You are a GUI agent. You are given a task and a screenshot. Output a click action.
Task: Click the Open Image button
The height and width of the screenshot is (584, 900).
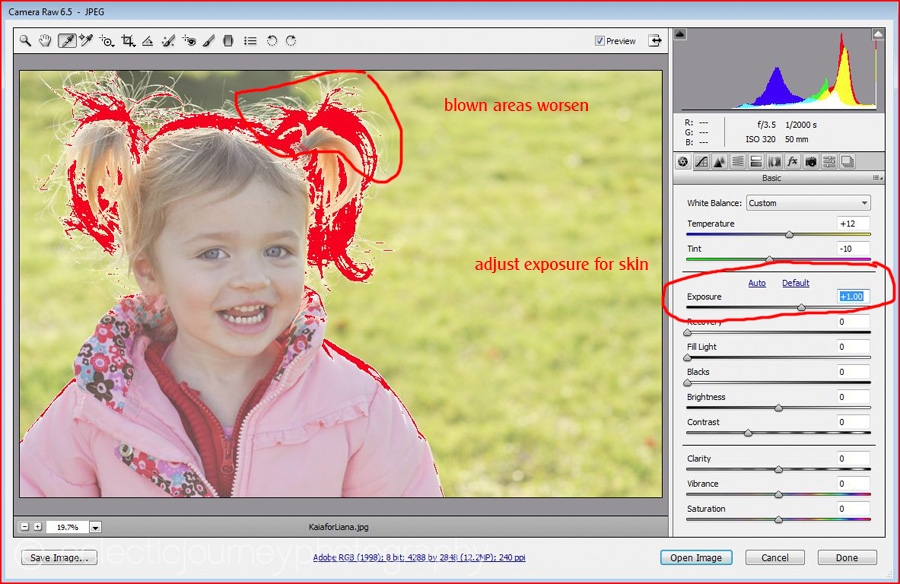coord(696,557)
